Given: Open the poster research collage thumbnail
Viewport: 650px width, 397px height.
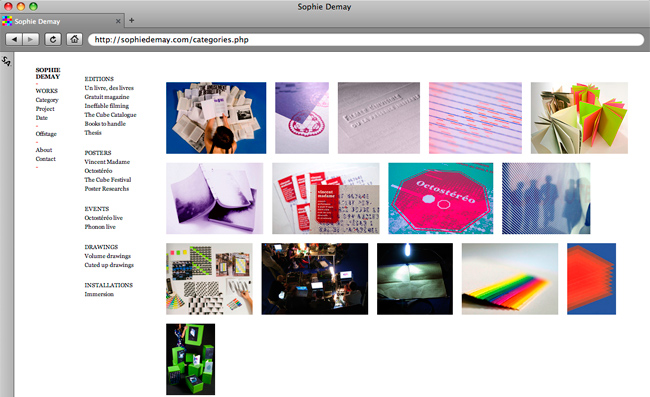Looking at the screenshot, I should click(x=209, y=279).
